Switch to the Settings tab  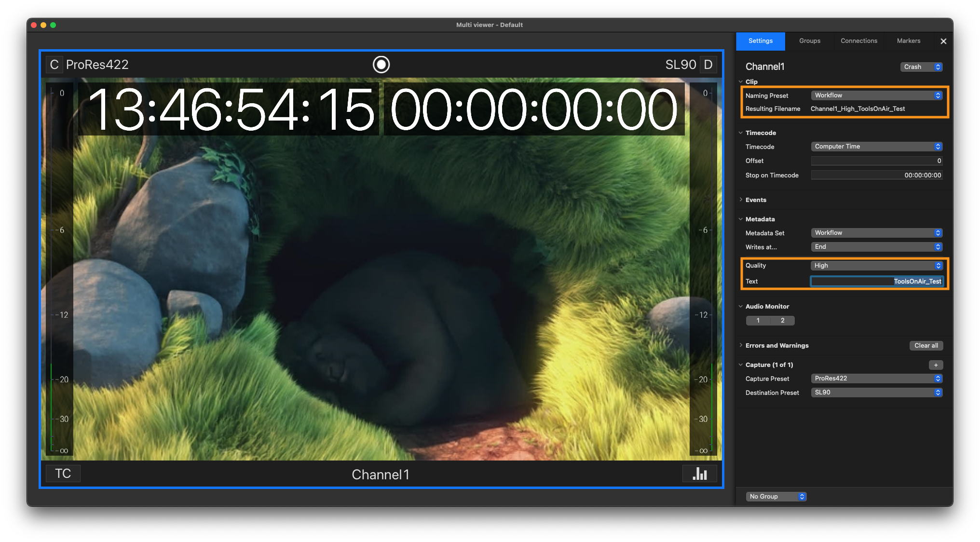(x=761, y=41)
